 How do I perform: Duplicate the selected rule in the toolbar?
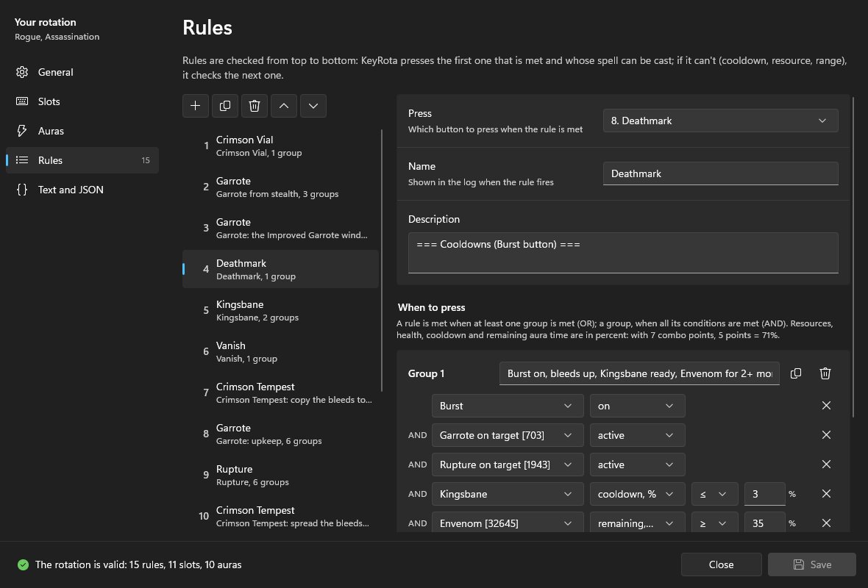click(x=225, y=106)
